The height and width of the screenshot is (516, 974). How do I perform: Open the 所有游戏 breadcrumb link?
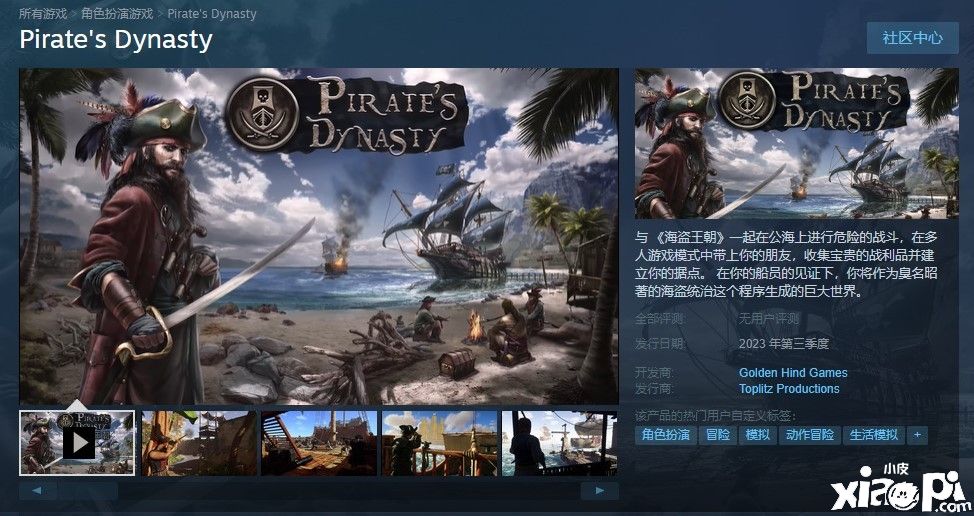43,13
